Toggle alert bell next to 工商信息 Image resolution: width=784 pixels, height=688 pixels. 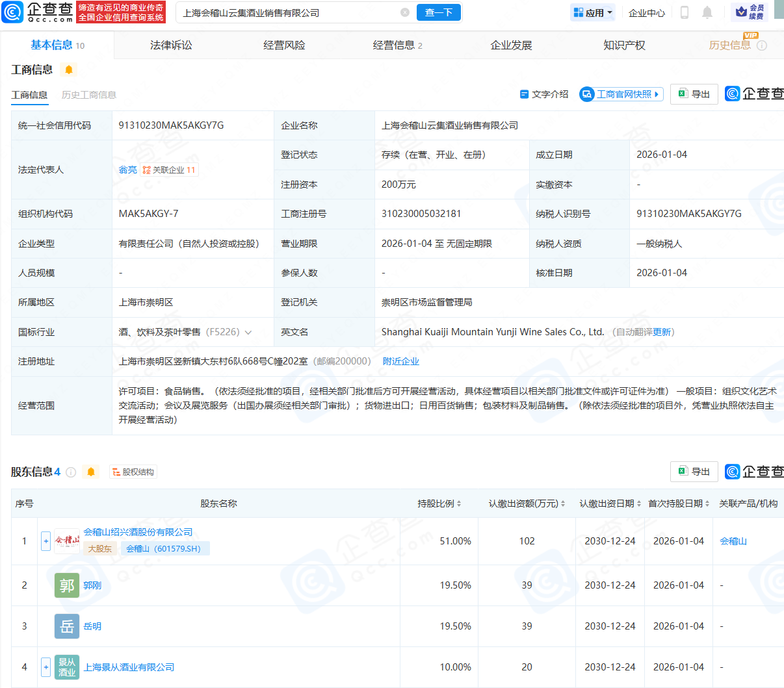pos(69,70)
